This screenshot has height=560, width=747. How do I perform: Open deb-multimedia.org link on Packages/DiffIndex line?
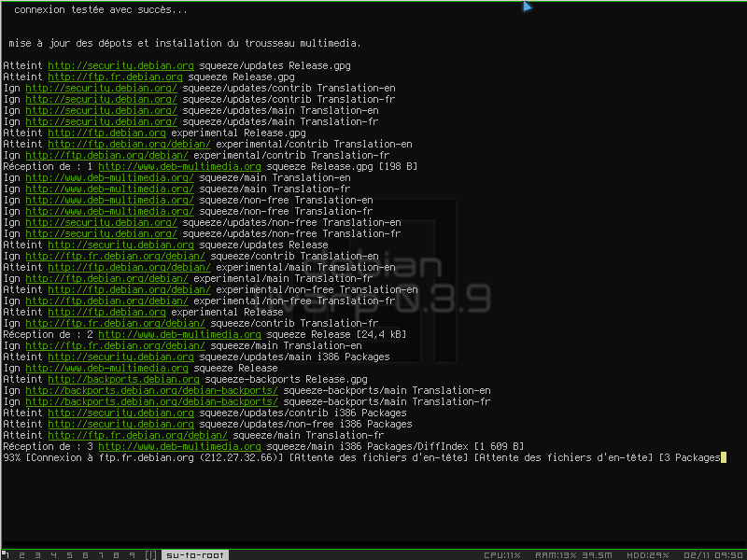[179, 446]
